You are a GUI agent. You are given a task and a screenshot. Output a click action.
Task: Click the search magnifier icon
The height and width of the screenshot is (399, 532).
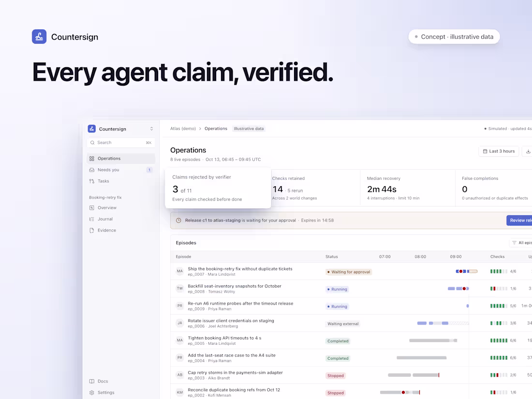(x=92, y=143)
